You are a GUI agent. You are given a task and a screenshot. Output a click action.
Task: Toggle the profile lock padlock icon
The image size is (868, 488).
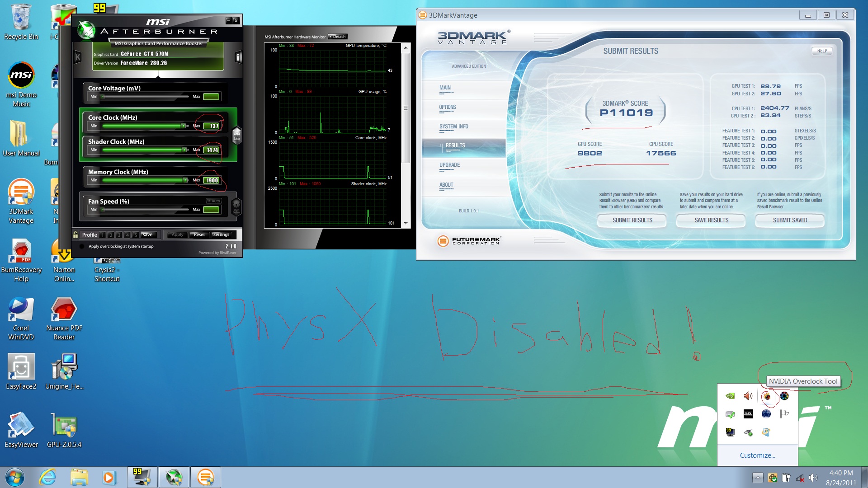pyautogui.click(x=75, y=235)
